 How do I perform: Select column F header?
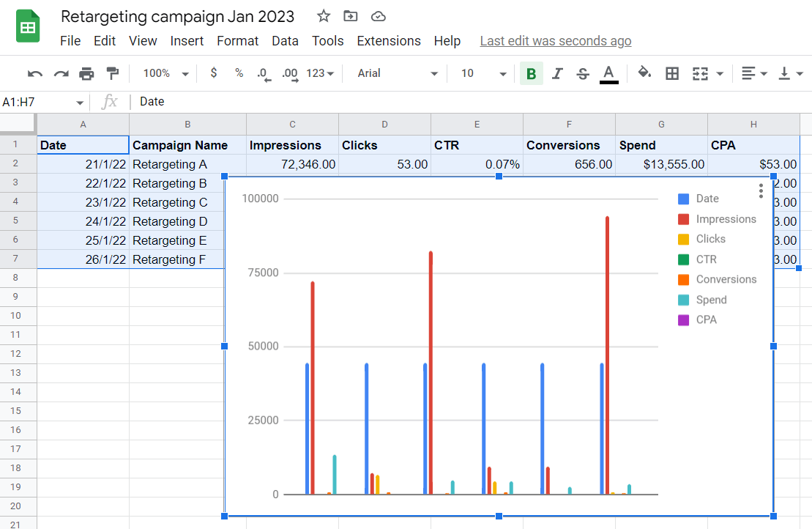tap(569, 125)
